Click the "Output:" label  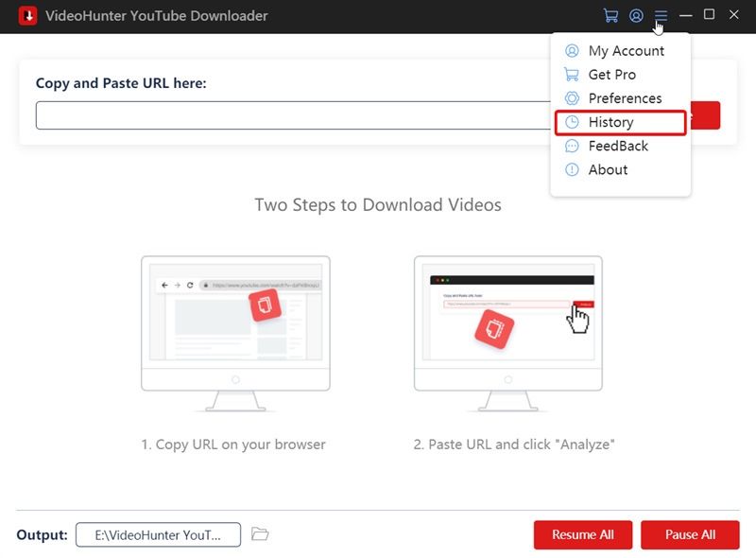click(x=42, y=535)
